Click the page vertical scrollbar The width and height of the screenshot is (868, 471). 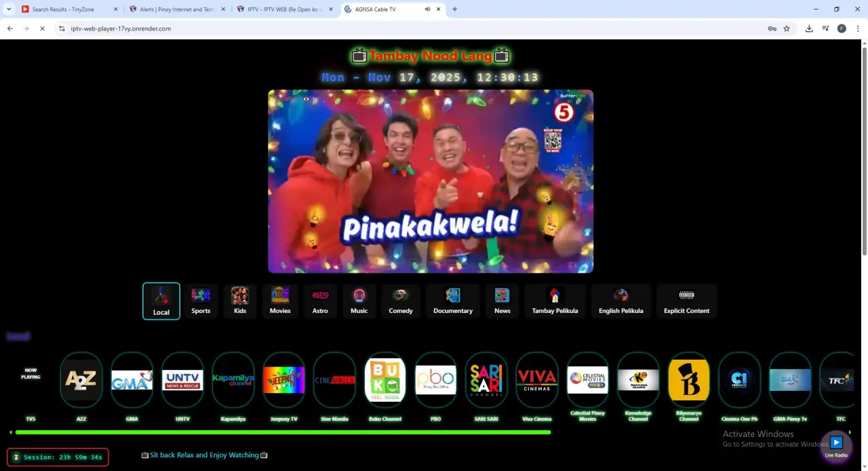pyautogui.click(x=863, y=151)
